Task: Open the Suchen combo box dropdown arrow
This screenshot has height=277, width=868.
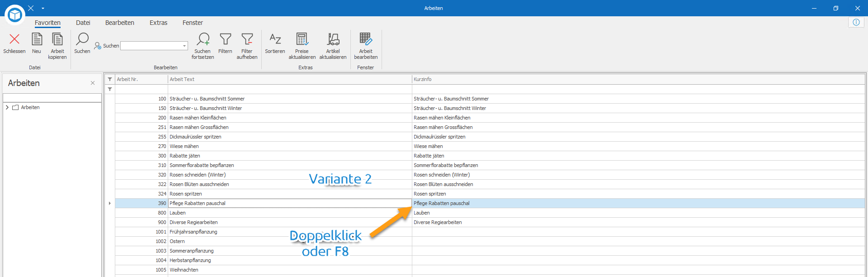Action: pyautogui.click(x=184, y=46)
